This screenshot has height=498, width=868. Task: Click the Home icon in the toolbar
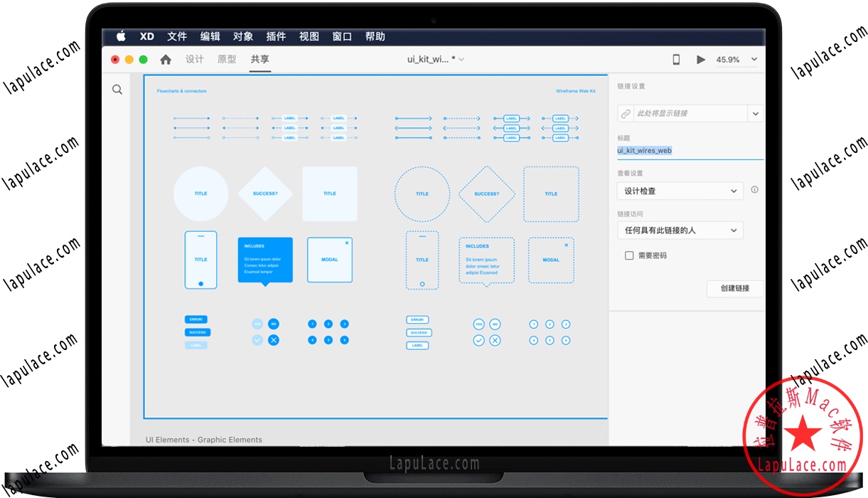coord(166,59)
